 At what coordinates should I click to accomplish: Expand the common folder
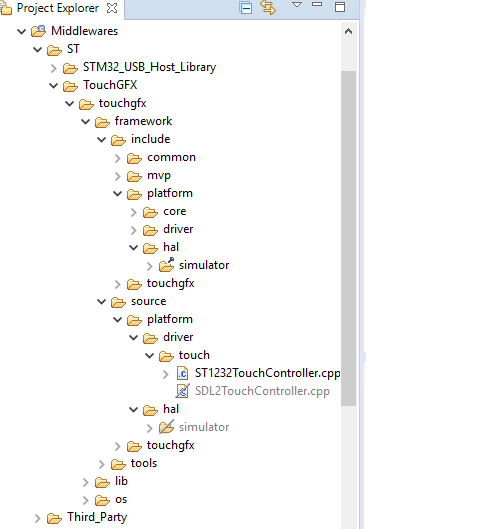tap(117, 158)
